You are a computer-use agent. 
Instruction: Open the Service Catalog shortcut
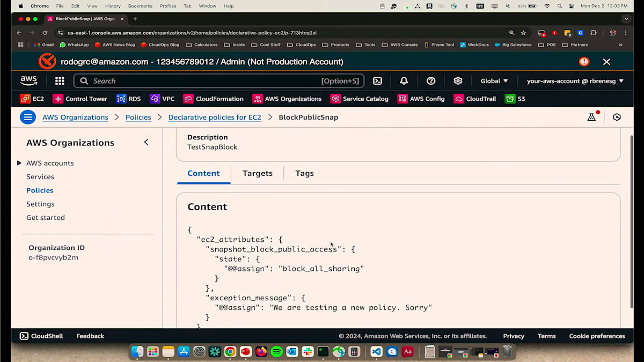point(359,99)
